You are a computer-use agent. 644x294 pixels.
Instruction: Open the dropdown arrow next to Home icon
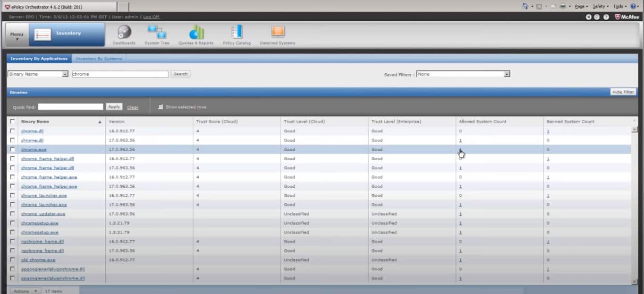coord(532,7)
